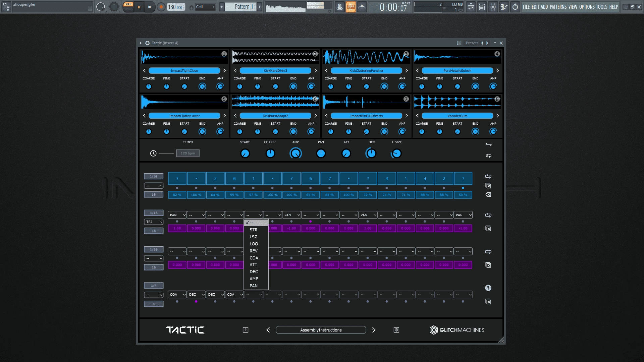Click the DrillBurstAdapt2 sample name button
The image size is (644, 362).
click(275, 116)
